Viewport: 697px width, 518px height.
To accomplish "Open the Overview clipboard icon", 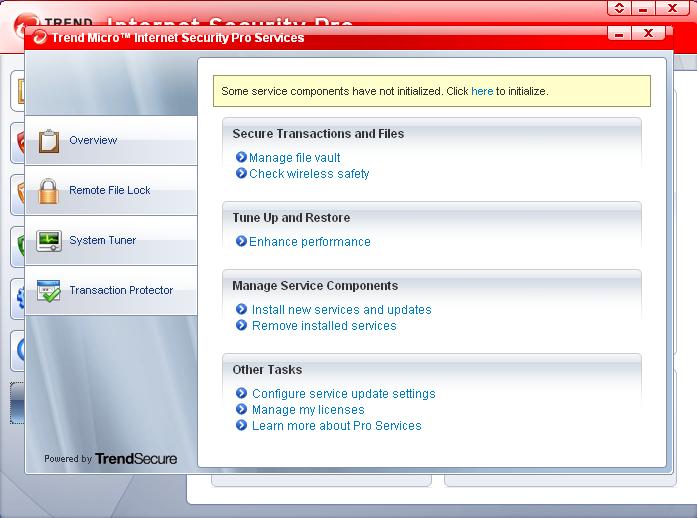I will [x=49, y=141].
